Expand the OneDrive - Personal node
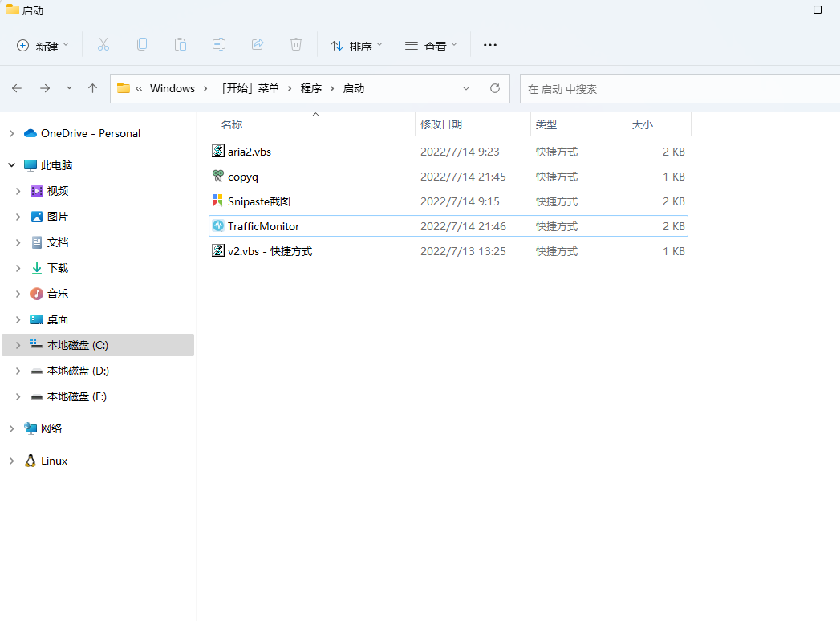840x621 pixels. pos(11,133)
